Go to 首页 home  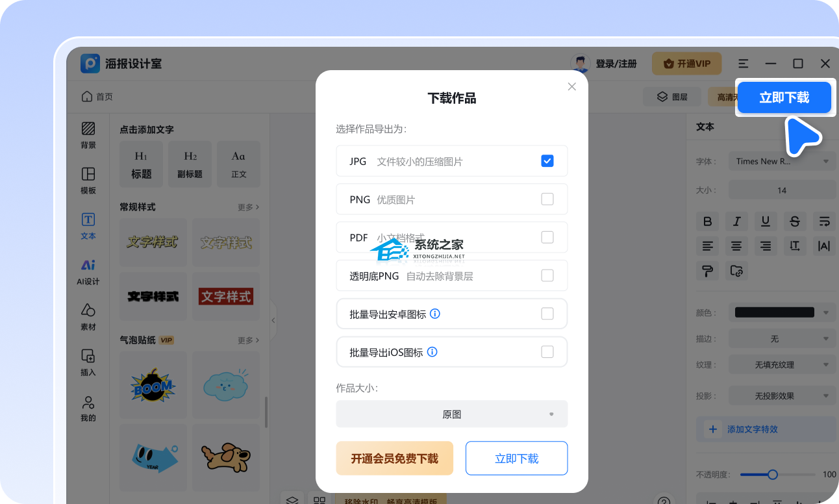(x=97, y=97)
